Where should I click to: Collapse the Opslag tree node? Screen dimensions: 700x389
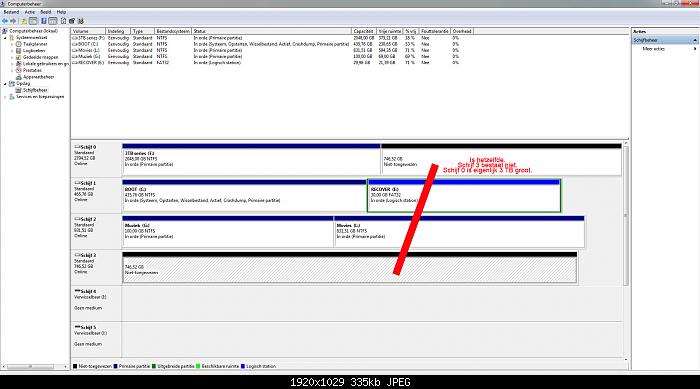click(5, 84)
